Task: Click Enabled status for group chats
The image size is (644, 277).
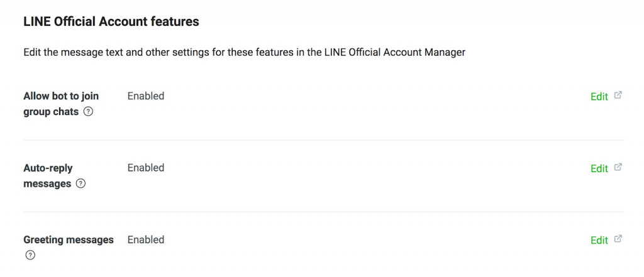Action: coord(146,96)
